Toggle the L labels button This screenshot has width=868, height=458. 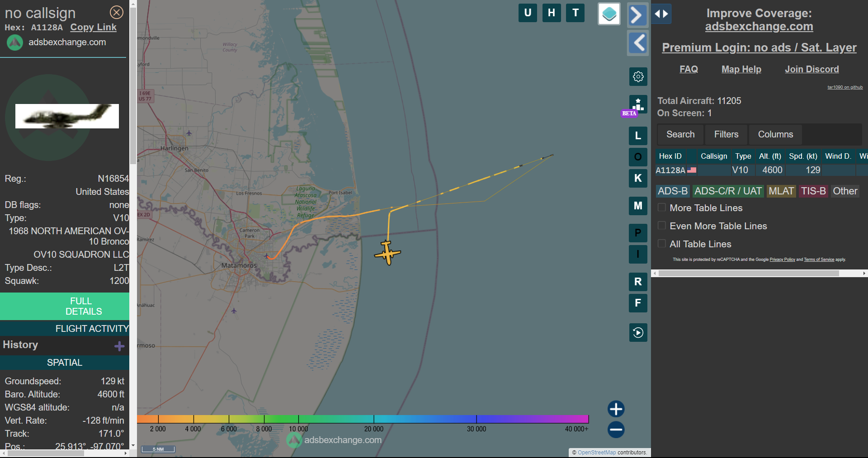click(638, 136)
